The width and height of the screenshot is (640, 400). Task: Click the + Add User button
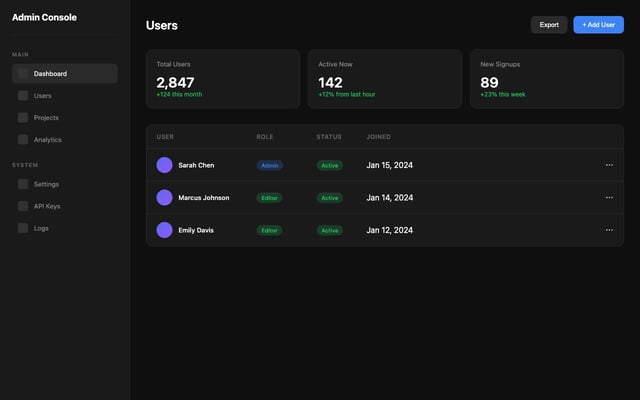click(x=598, y=25)
